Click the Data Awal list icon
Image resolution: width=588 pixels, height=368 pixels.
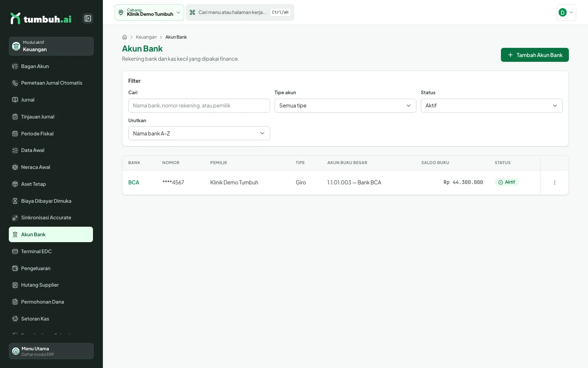15,150
